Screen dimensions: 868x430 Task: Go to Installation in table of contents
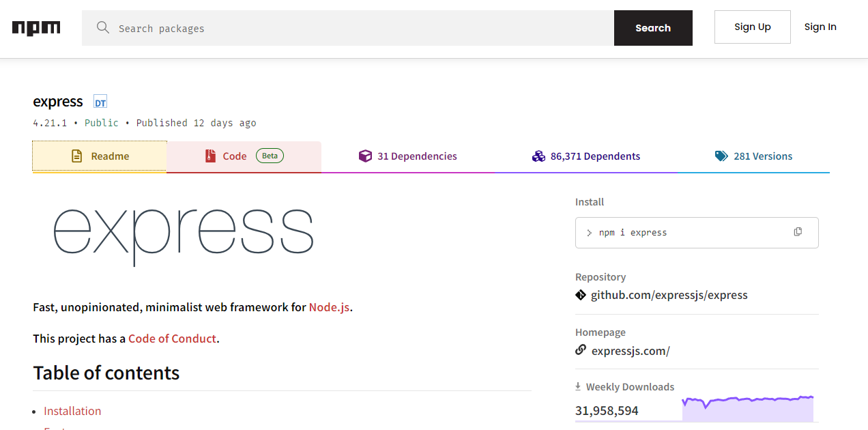pyautogui.click(x=72, y=411)
